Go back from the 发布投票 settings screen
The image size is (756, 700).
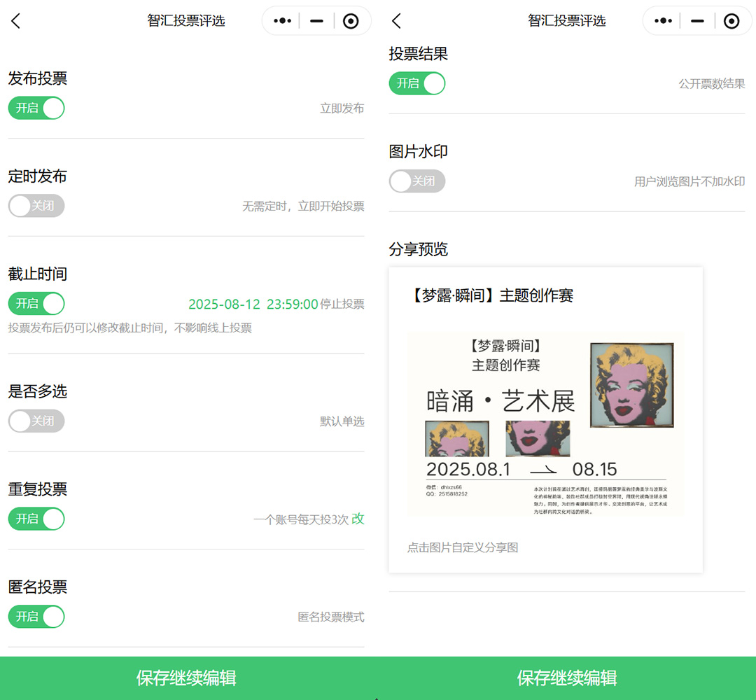point(16,21)
